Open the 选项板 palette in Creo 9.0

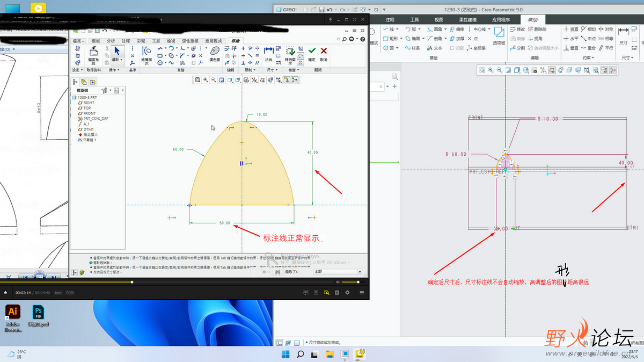coord(499,36)
